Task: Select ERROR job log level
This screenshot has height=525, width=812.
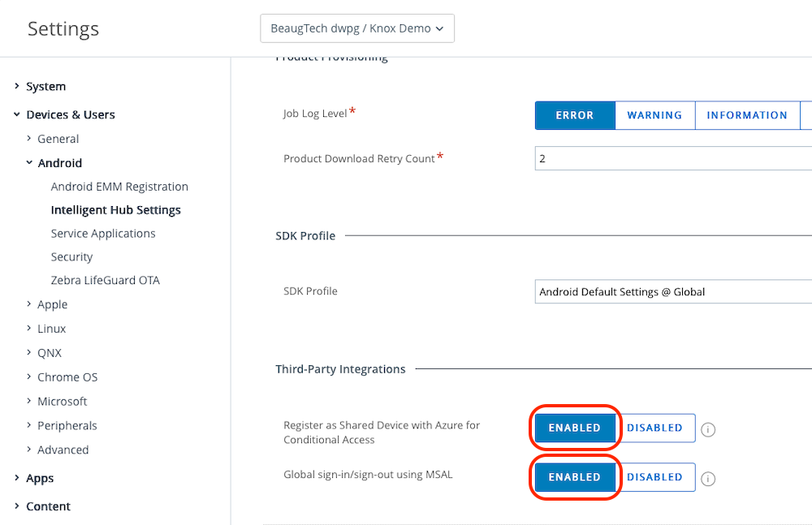Action: [575, 115]
